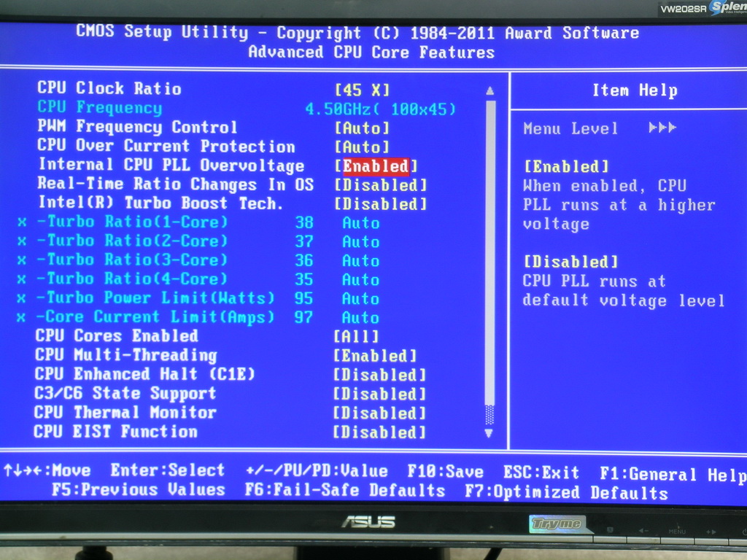
Task: Click the Auto value for Core Current Limit
Action: click(361, 318)
